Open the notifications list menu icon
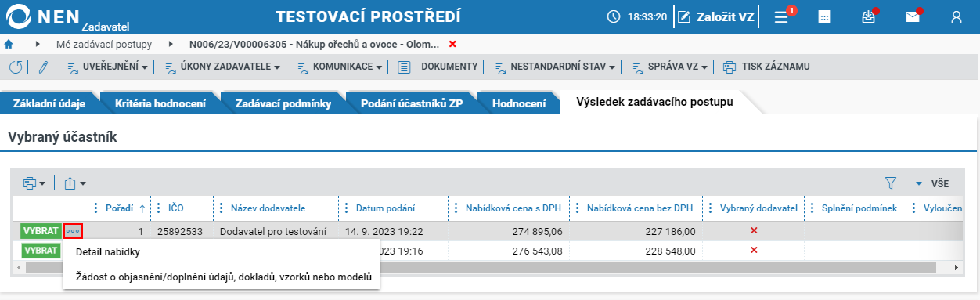This screenshot has width=980, height=300. 782,16
